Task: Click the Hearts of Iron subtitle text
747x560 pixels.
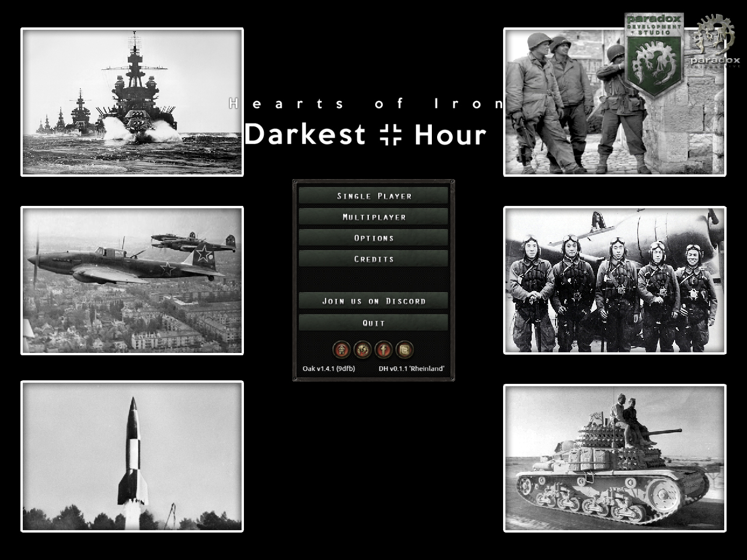Action: click(x=366, y=104)
